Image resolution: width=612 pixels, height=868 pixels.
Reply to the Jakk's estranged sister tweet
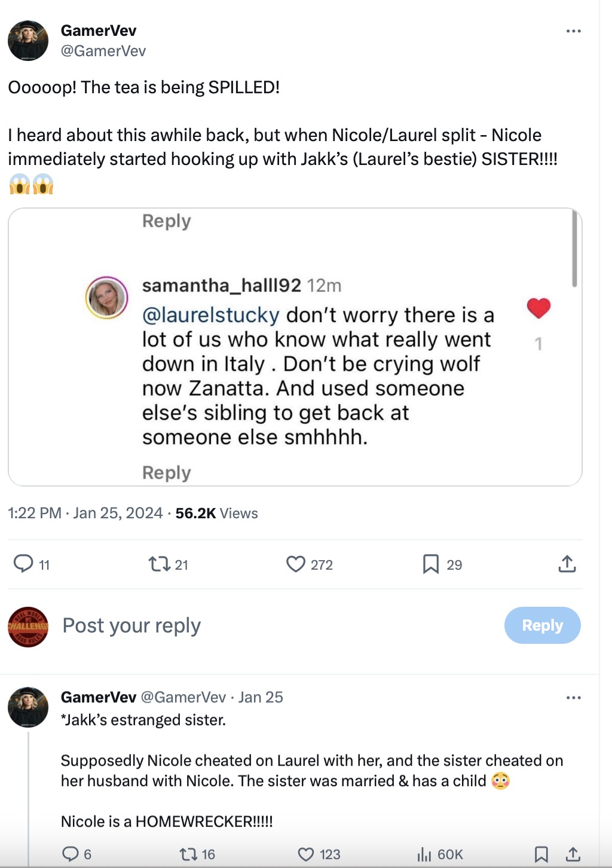[x=71, y=854]
